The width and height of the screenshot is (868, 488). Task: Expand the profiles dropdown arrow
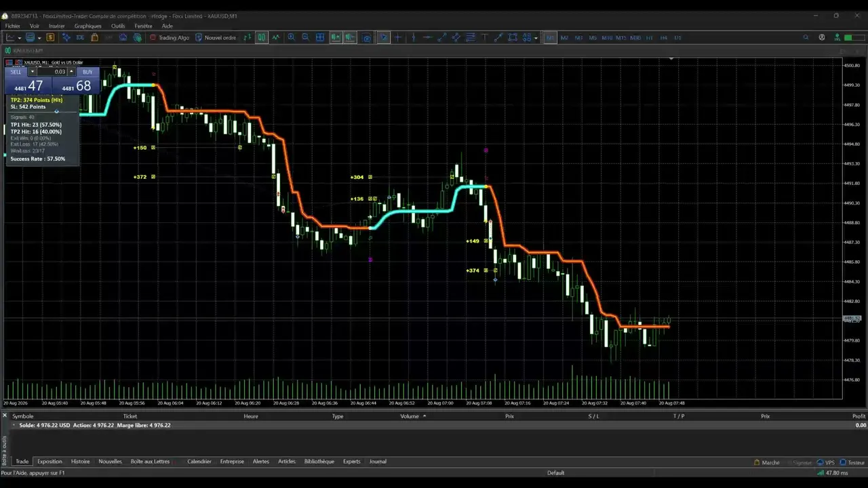(x=39, y=37)
